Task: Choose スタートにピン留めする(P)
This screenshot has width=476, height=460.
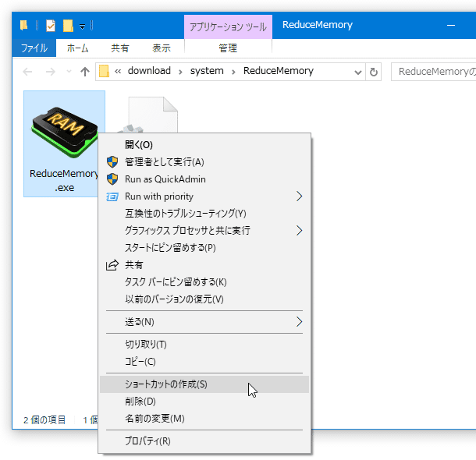Action: coord(204,248)
